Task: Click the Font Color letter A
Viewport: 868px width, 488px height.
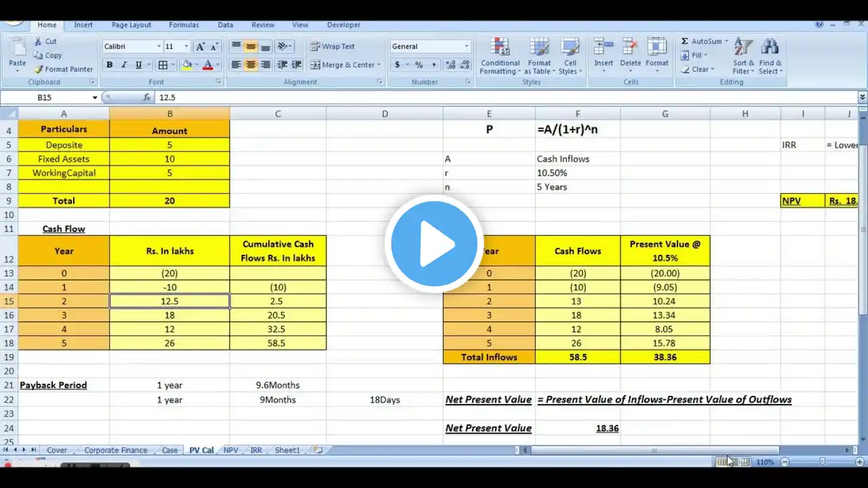Action: tap(208, 65)
